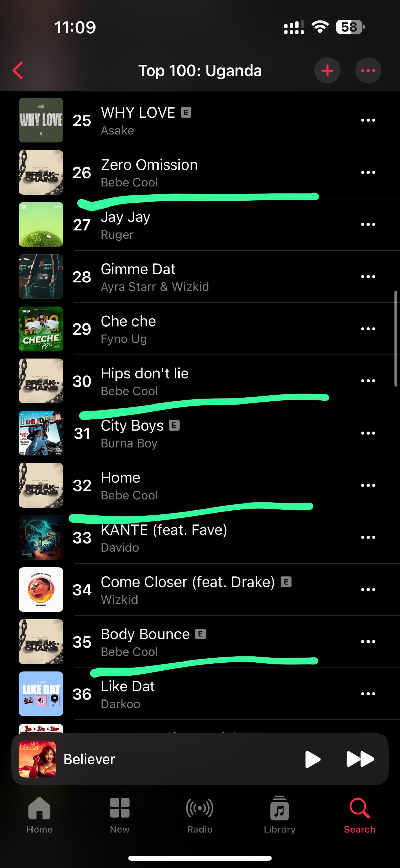This screenshot has height=868, width=400.
Task: Show options for City Boys
Action: click(x=368, y=433)
